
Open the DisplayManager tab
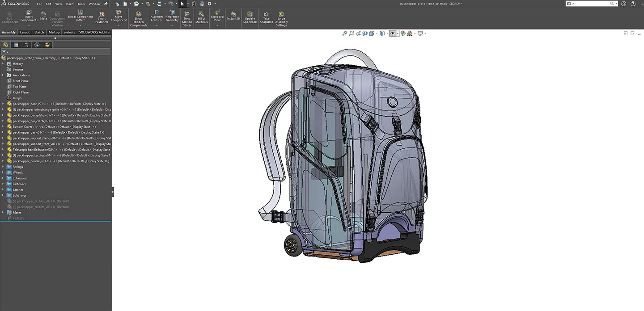[x=47, y=45]
